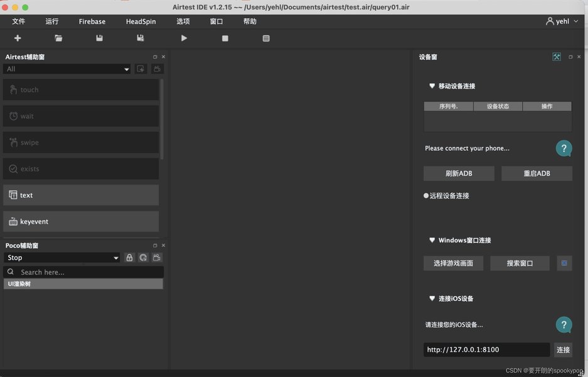The width and height of the screenshot is (588, 377).
Task: Select the wait command
Action: point(80,116)
